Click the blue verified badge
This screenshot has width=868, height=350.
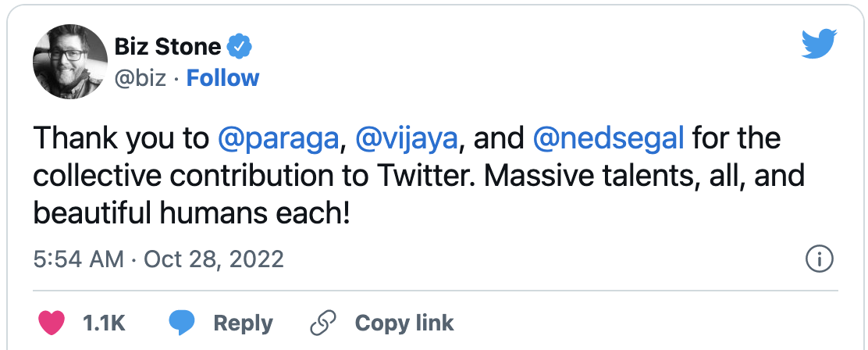238,48
